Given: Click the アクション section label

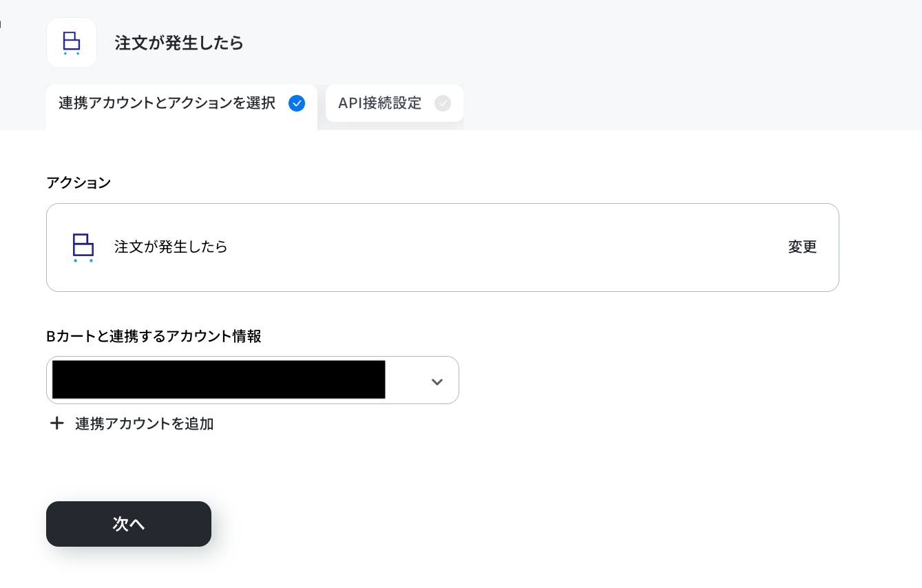Looking at the screenshot, I should 78,182.
